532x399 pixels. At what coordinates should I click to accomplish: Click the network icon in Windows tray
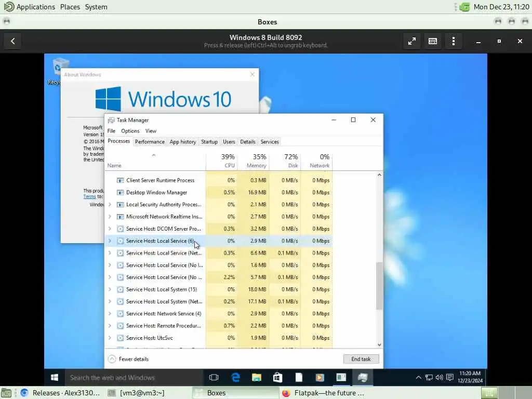tap(429, 377)
